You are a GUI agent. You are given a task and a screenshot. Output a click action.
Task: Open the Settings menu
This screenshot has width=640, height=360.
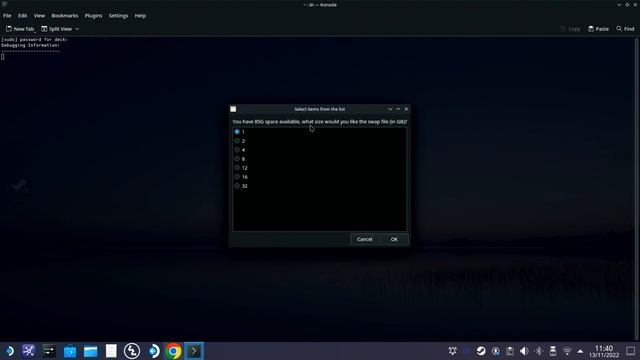pos(118,16)
